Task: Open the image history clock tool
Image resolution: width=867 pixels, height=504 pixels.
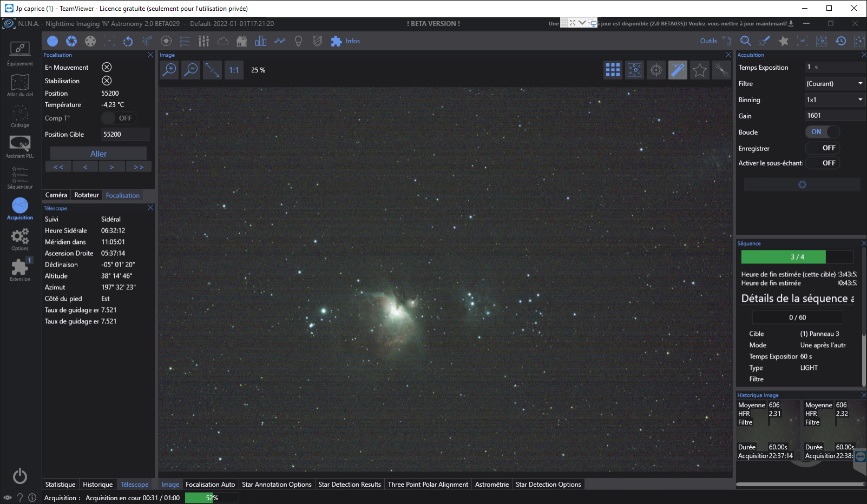Action: [840, 41]
